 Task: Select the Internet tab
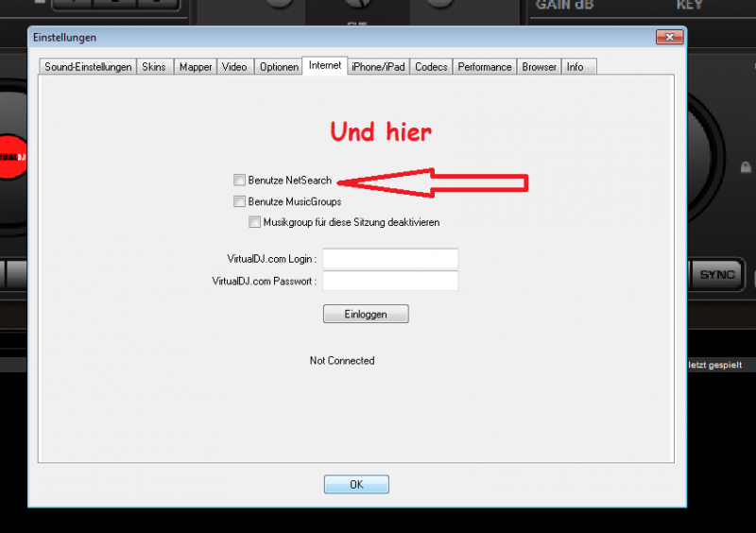pos(325,65)
